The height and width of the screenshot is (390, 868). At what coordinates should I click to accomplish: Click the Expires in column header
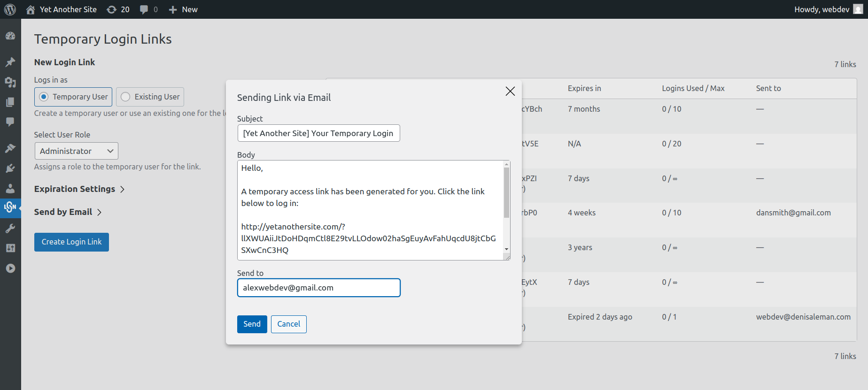click(x=584, y=88)
